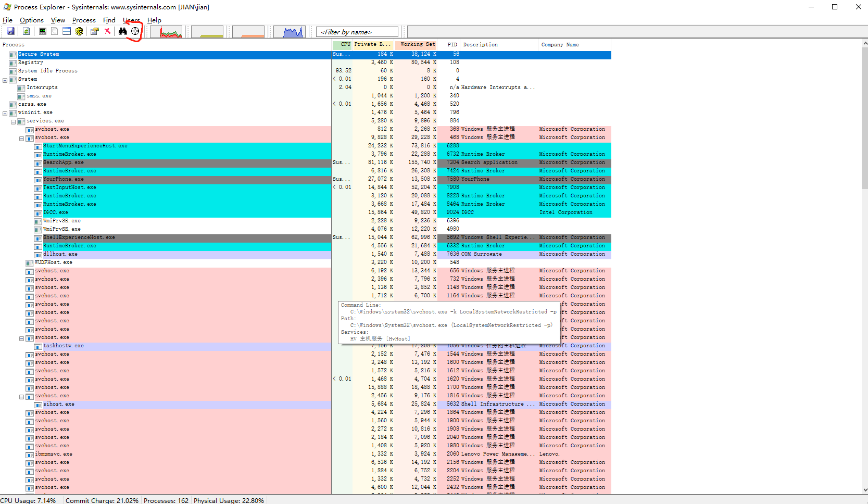This screenshot has height=504, width=868.
Task: Click the TextInputHost.exe process icon
Action: click(38, 188)
